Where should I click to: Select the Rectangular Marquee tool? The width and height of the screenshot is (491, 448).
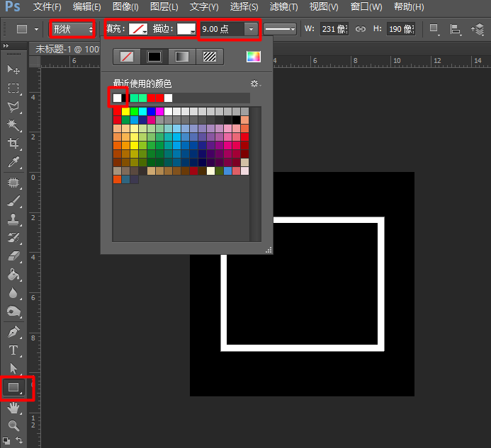point(13,88)
